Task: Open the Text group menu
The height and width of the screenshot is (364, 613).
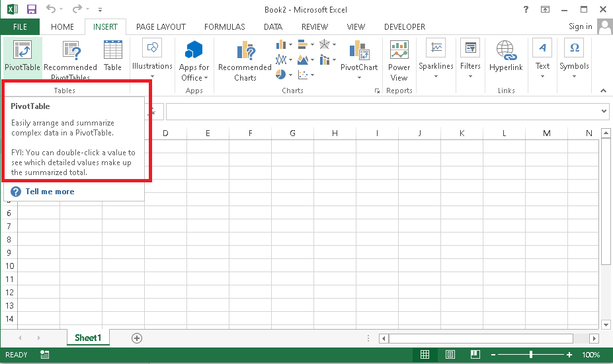Action: coord(542,58)
